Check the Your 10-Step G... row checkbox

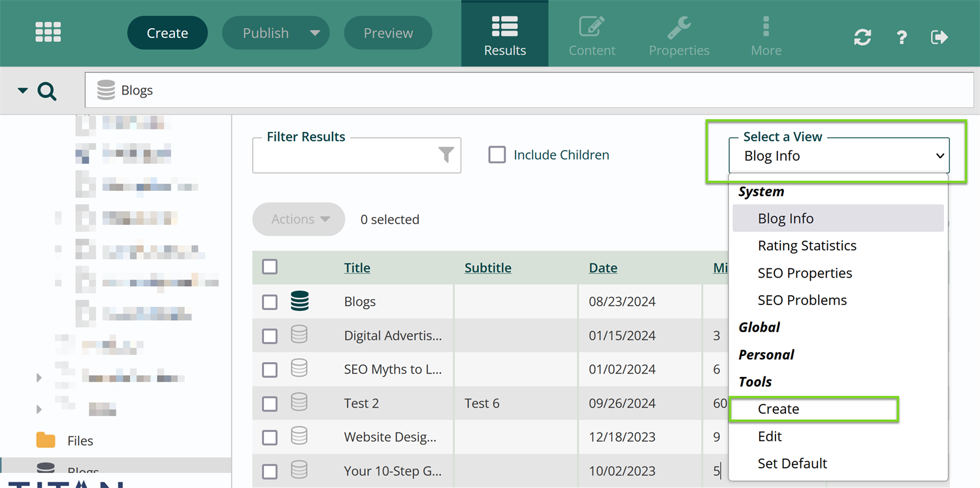tap(270, 471)
